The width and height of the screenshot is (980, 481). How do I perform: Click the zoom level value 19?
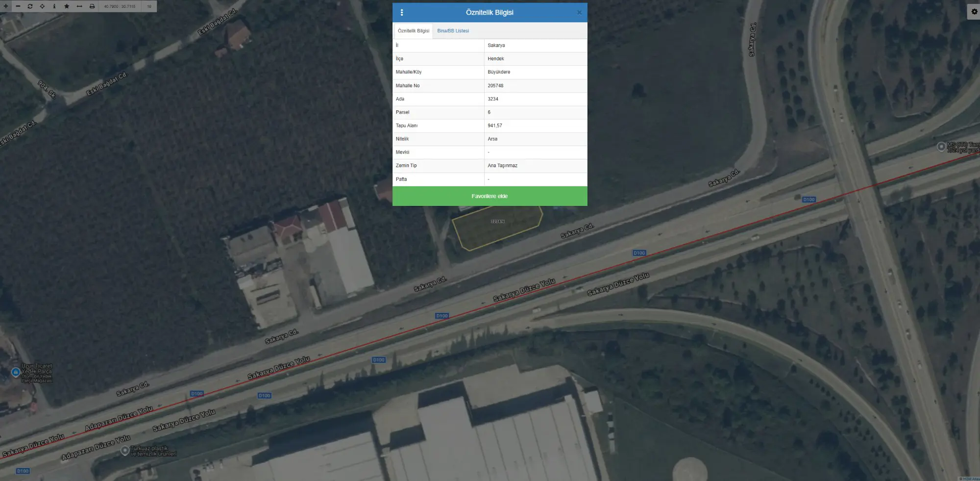(x=149, y=6)
